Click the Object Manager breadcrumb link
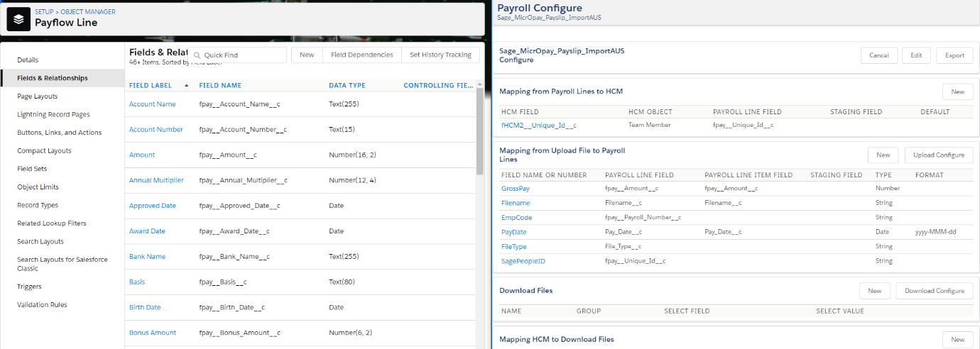The image size is (980, 349). (x=88, y=12)
